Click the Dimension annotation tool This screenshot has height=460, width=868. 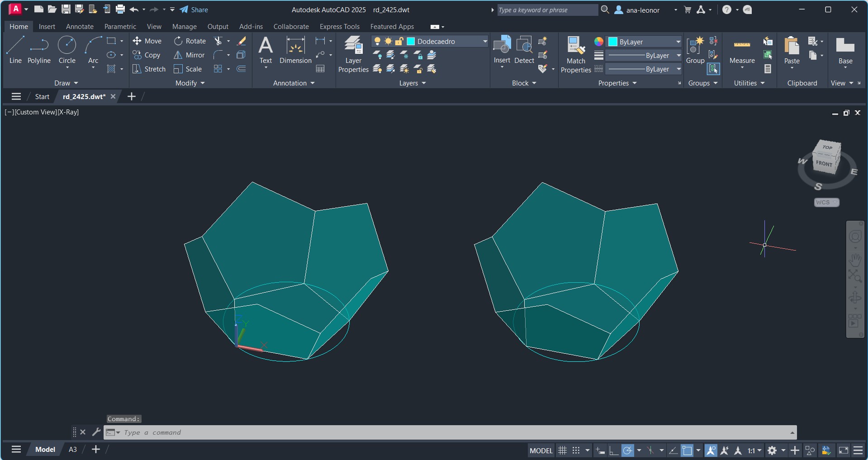[x=295, y=51]
